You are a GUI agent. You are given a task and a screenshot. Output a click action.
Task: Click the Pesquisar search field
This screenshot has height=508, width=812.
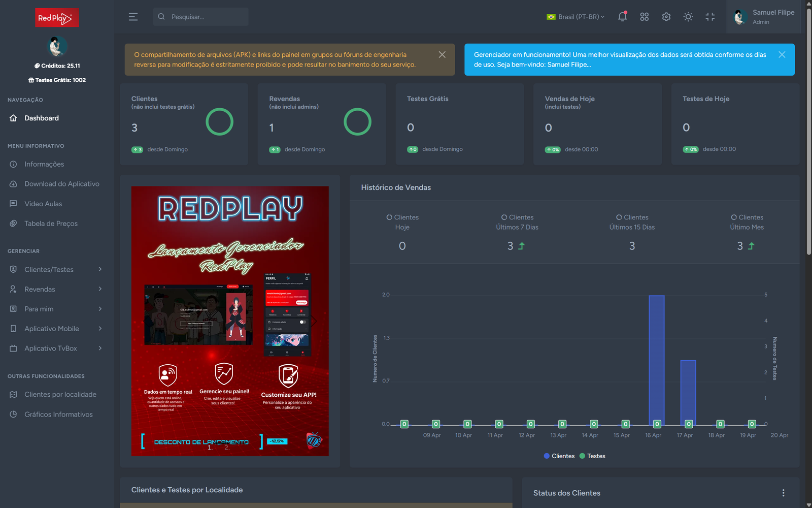(x=201, y=17)
